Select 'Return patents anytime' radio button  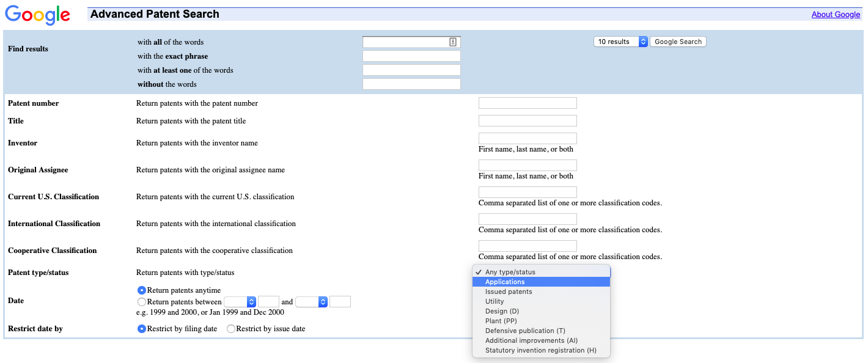(x=142, y=290)
